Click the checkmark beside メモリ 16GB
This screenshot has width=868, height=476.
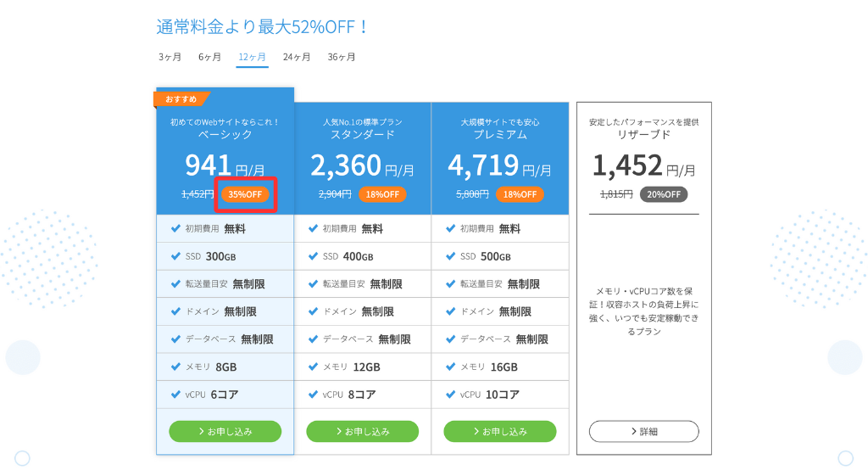pos(450,367)
